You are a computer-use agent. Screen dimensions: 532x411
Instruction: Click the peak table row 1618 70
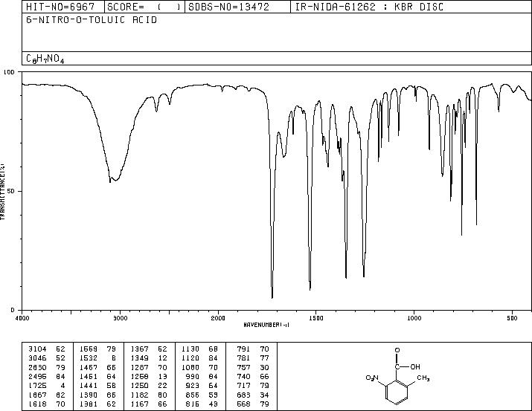pos(47,404)
